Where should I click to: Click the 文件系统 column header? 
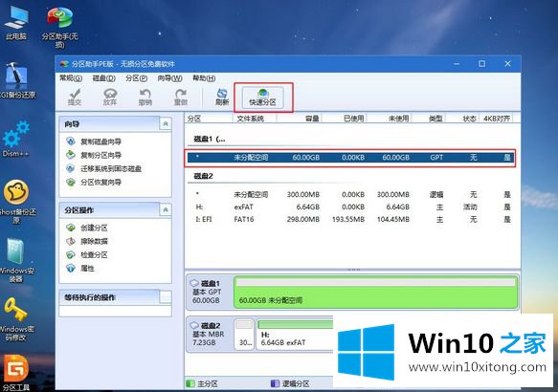click(x=255, y=119)
